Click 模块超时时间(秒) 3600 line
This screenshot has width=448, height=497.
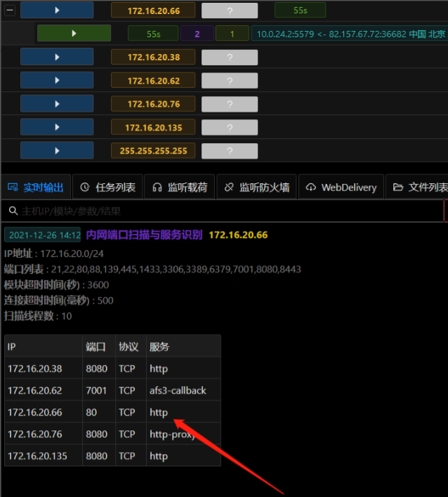click(x=56, y=284)
